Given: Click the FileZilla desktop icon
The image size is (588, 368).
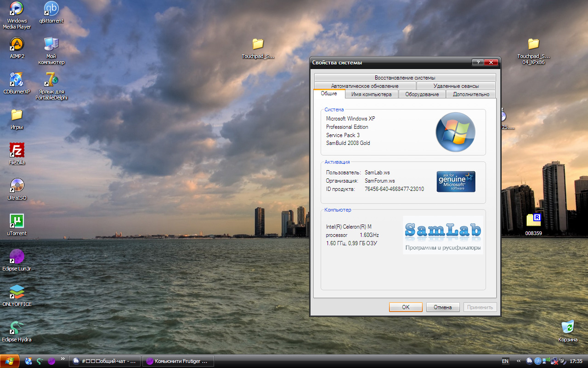Looking at the screenshot, I should [x=17, y=150].
